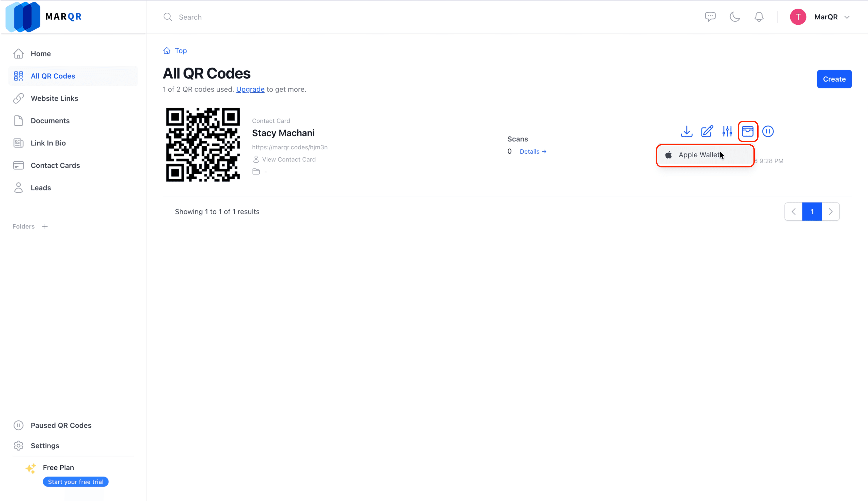This screenshot has width=868, height=501.
Task: Navigate to Paused QR Codes
Action: click(x=61, y=425)
